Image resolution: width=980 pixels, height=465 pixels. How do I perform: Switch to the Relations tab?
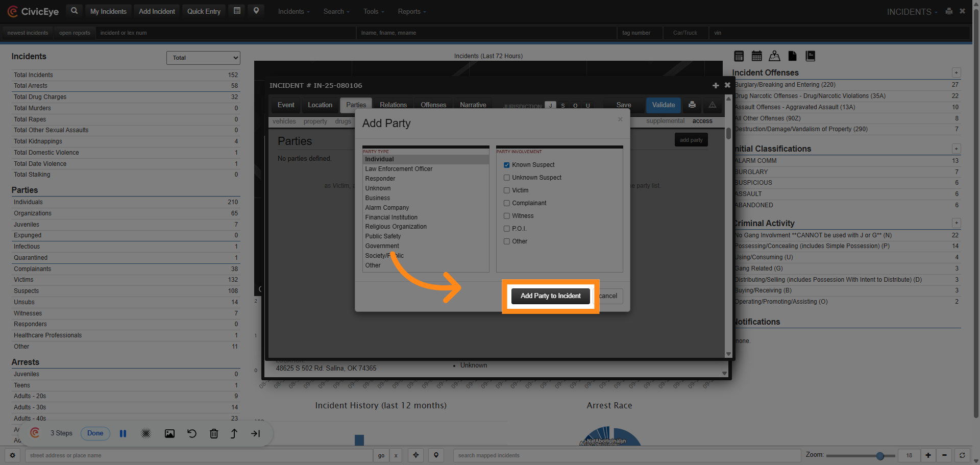point(393,105)
